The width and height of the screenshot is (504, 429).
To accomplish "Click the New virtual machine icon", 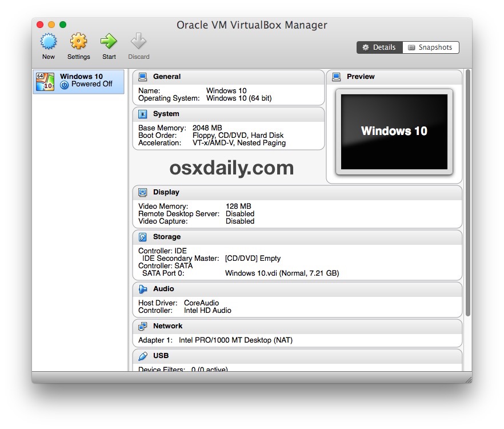I will [49, 42].
